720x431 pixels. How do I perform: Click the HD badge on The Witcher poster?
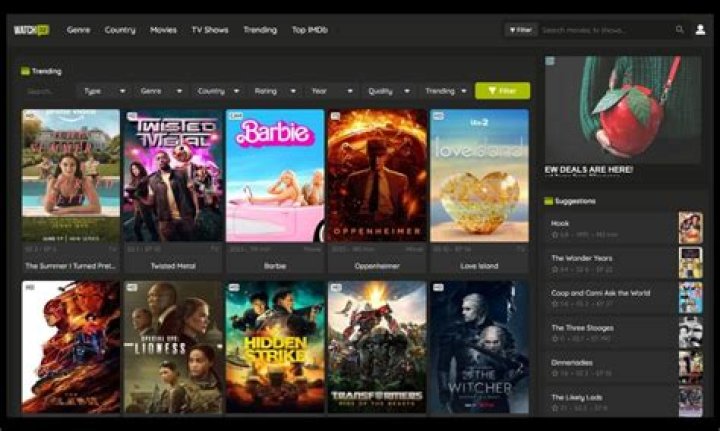[x=439, y=288]
